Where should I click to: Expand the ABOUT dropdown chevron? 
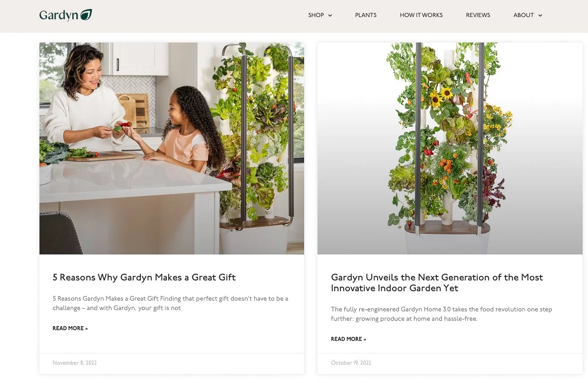tap(540, 16)
